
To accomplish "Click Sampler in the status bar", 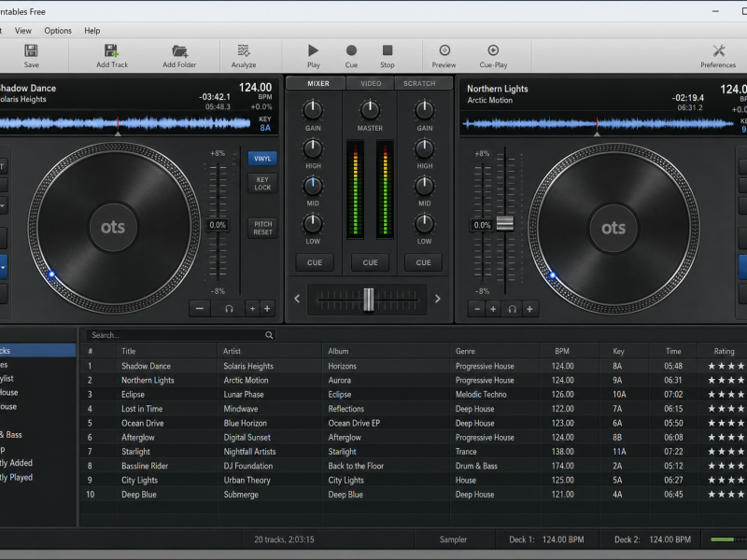I will (x=453, y=539).
